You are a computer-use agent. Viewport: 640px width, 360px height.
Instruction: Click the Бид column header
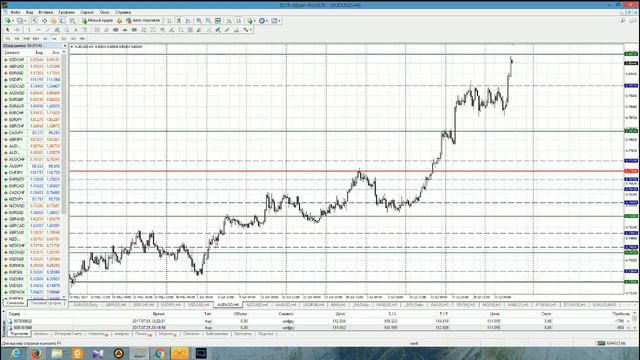(x=39, y=53)
